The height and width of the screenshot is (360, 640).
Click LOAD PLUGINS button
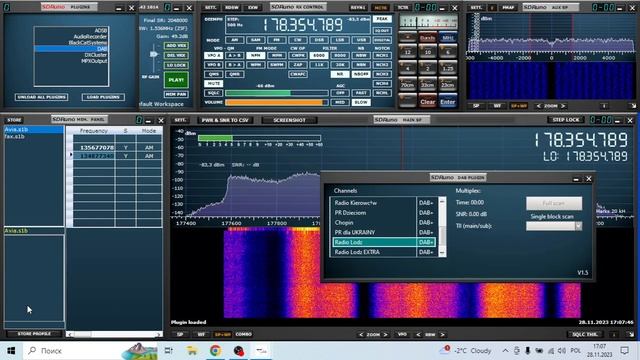[x=103, y=97]
